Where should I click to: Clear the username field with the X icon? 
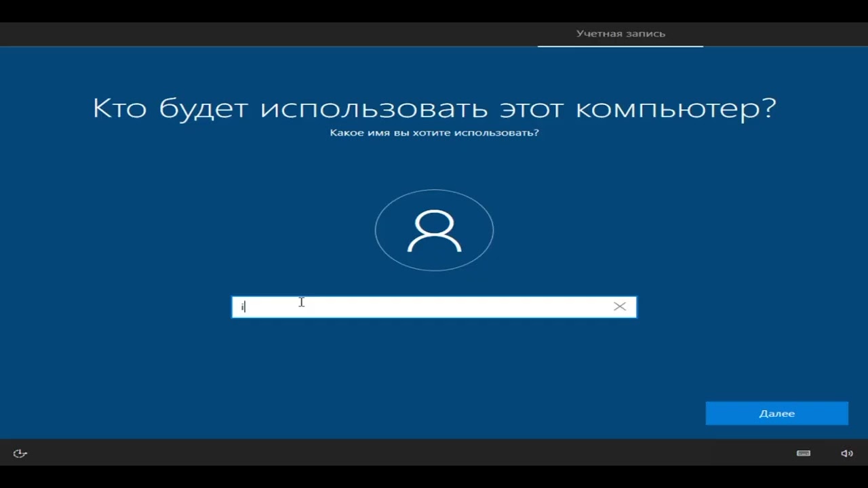click(x=620, y=306)
